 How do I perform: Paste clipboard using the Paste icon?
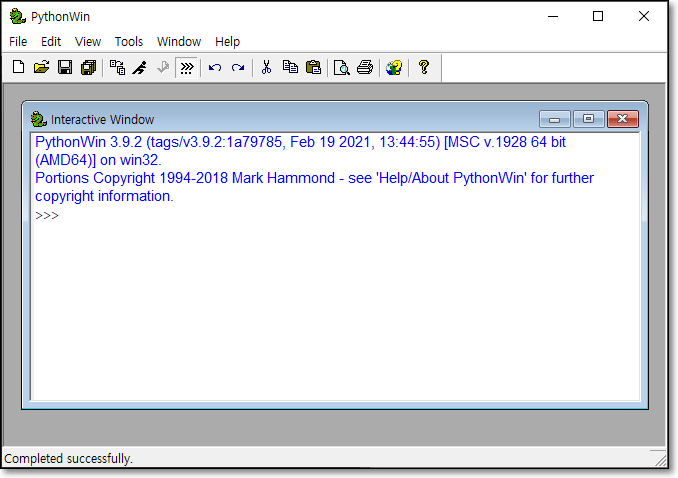pos(313,67)
